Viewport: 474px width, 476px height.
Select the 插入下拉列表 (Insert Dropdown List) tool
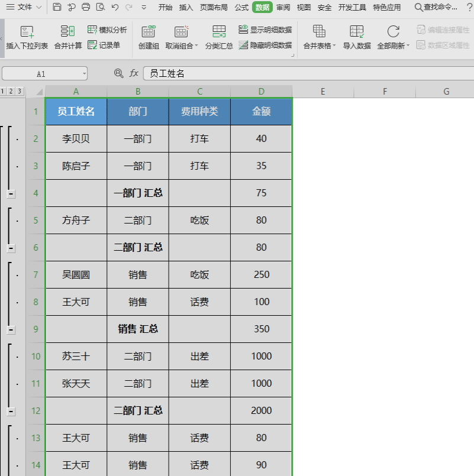coord(26,37)
